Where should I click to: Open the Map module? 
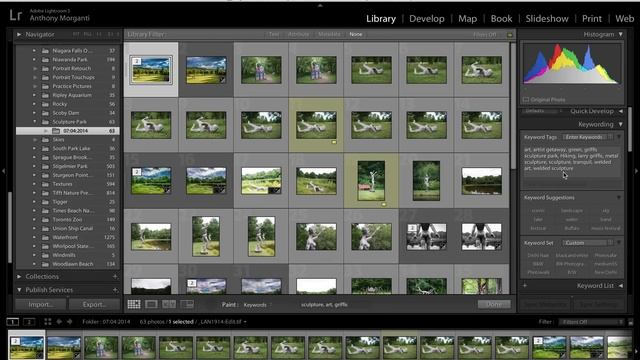click(467, 19)
